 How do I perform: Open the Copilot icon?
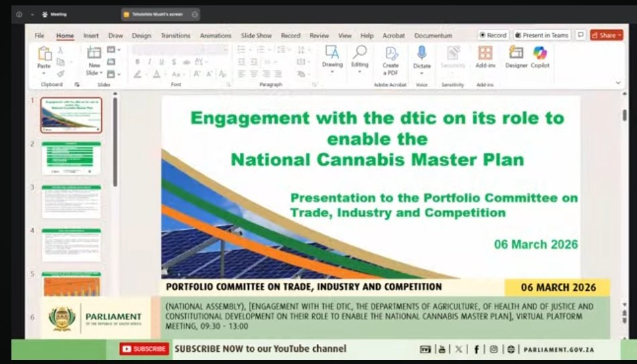click(540, 53)
